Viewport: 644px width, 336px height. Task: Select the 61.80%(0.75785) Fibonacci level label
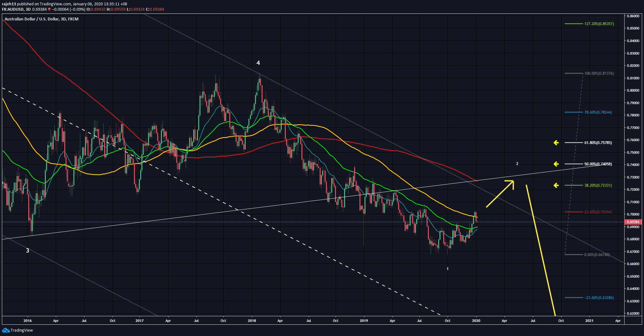[x=598, y=143]
